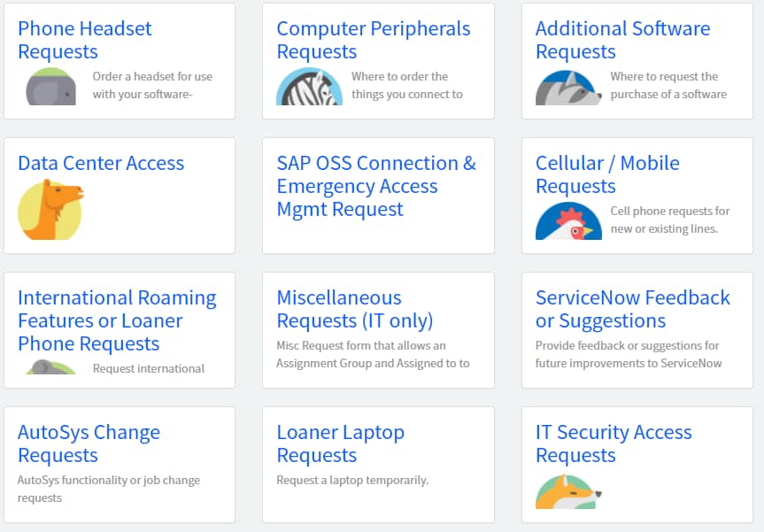Open the Data Center Access link

[101, 163]
